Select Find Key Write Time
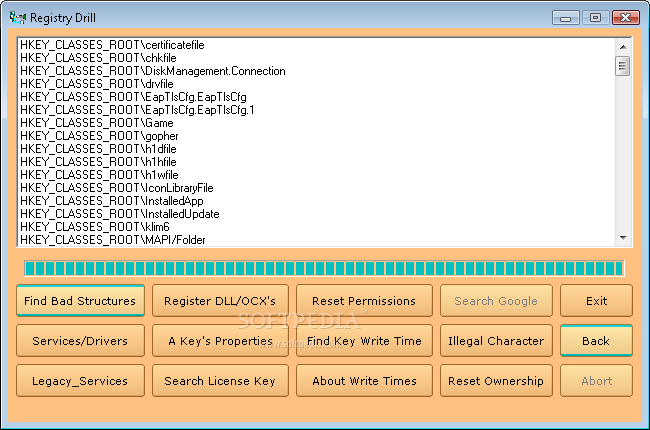Image resolution: width=650 pixels, height=430 pixels. pos(364,341)
